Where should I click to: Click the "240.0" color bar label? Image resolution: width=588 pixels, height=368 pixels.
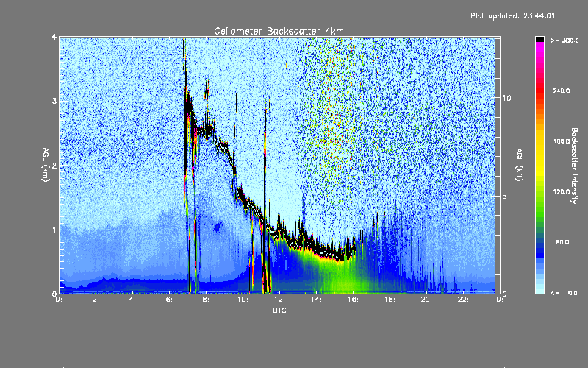coord(562,91)
